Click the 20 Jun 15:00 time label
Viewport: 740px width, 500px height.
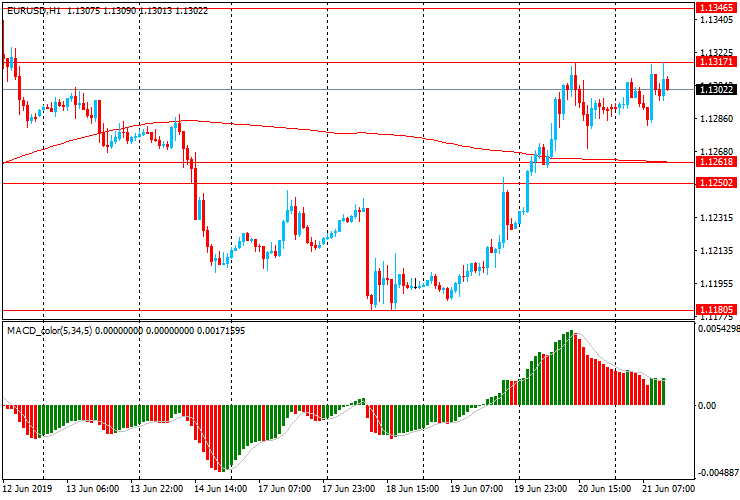pos(605,488)
